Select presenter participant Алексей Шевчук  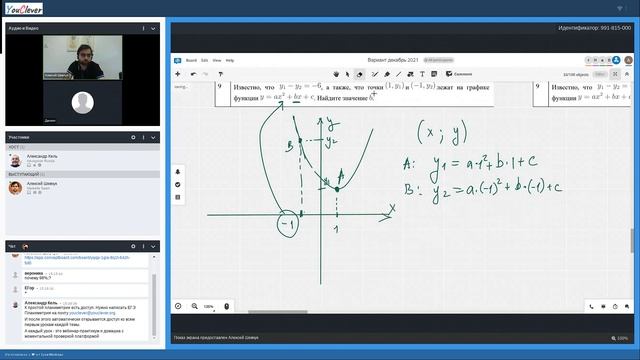coord(82,188)
